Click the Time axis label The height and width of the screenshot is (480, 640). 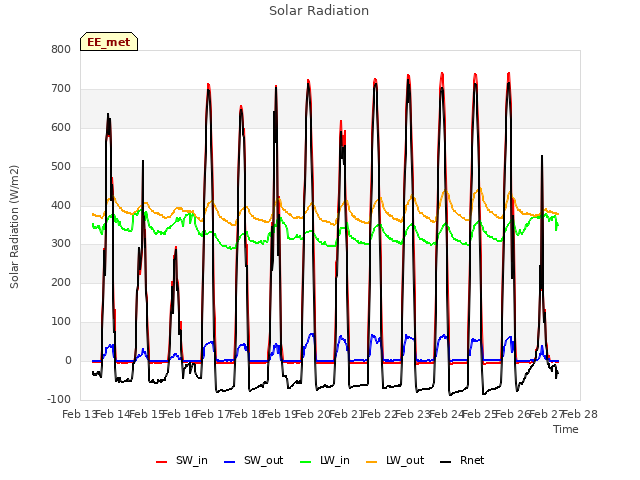click(x=566, y=429)
